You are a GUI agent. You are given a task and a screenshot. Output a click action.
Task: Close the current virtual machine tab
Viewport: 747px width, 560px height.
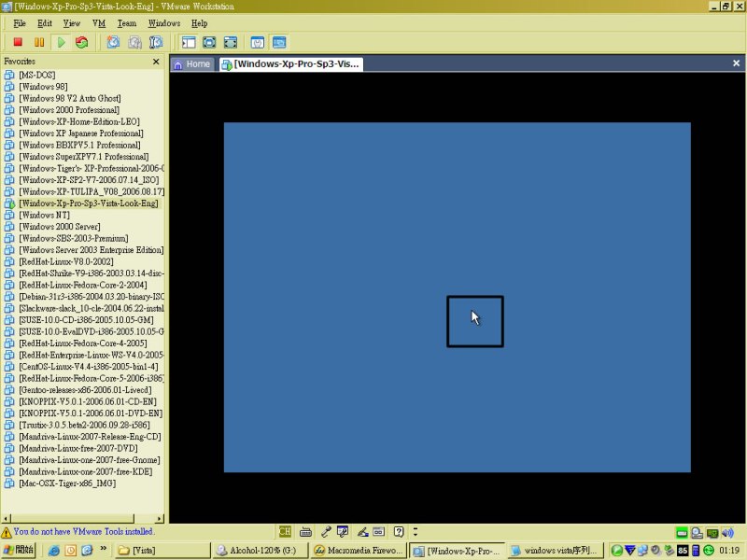tap(736, 63)
